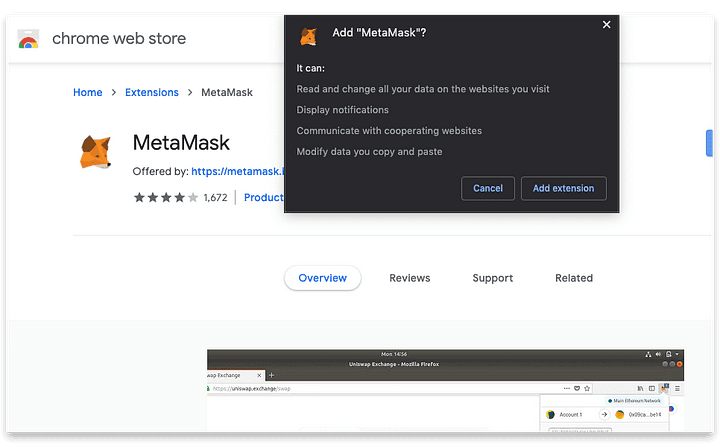The width and height of the screenshot is (720, 447).
Task: Click the MetaMask fox icon in dialog header
Action: point(309,36)
